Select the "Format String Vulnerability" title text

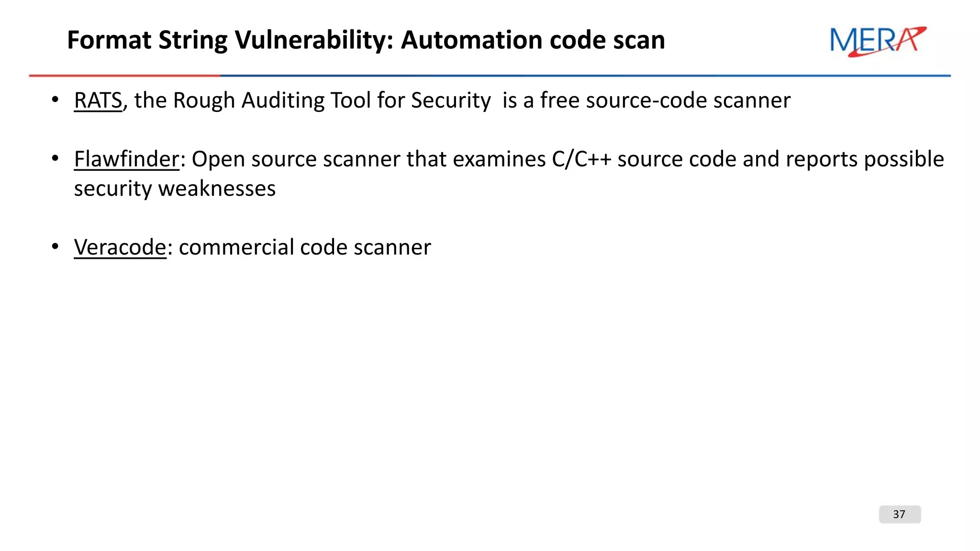click(x=230, y=40)
